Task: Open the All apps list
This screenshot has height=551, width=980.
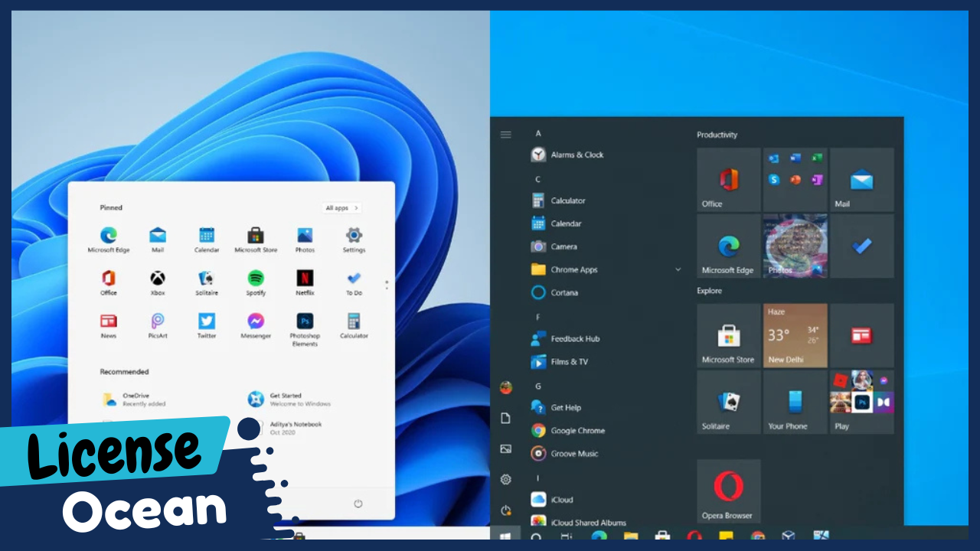Action: coord(341,208)
